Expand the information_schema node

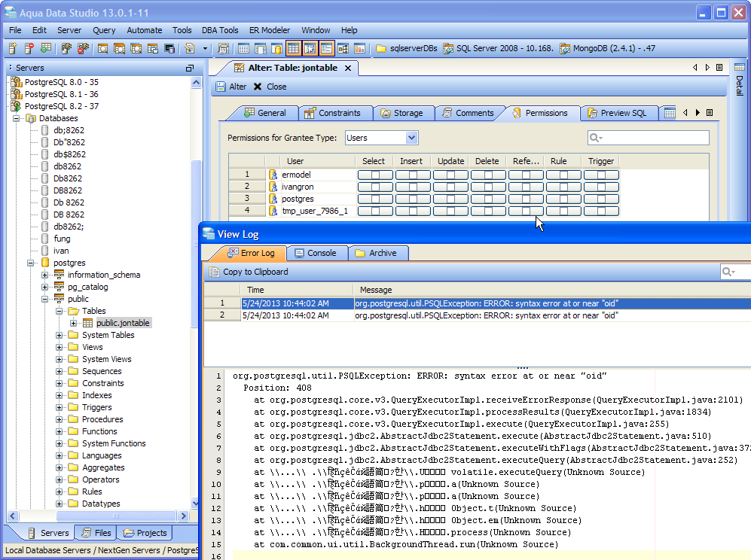coord(44,275)
